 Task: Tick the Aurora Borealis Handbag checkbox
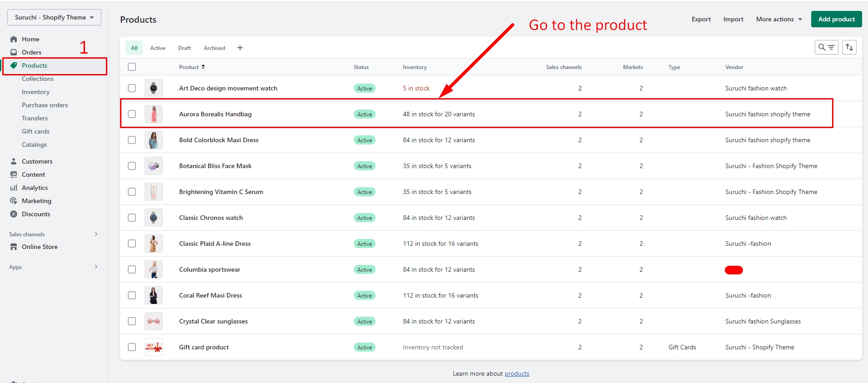(132, 114)
